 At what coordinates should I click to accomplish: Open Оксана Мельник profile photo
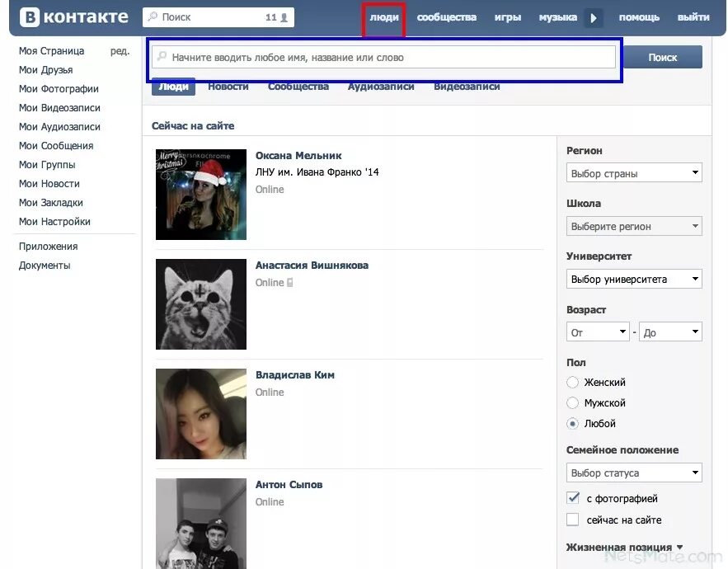click(201, 195)
